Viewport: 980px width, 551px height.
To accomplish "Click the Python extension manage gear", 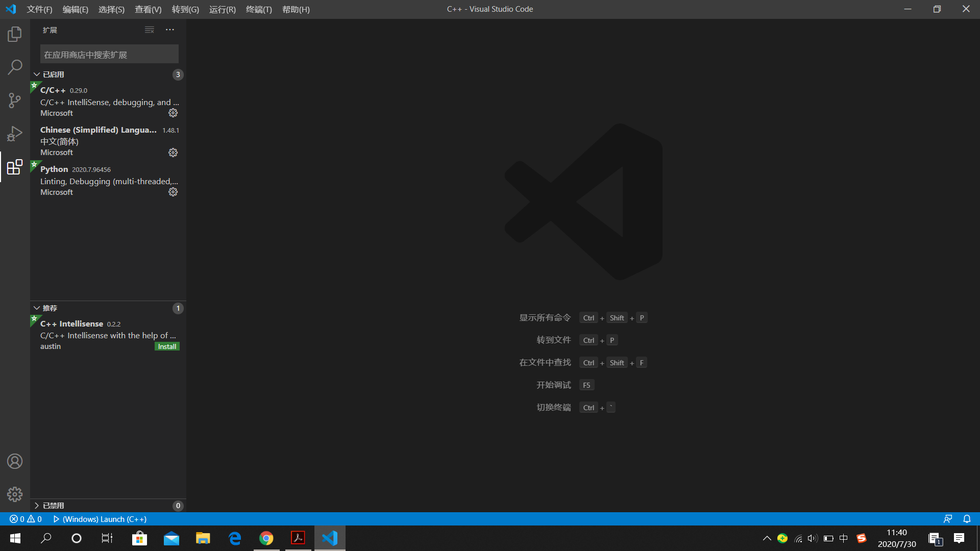I will click(173, 192).
